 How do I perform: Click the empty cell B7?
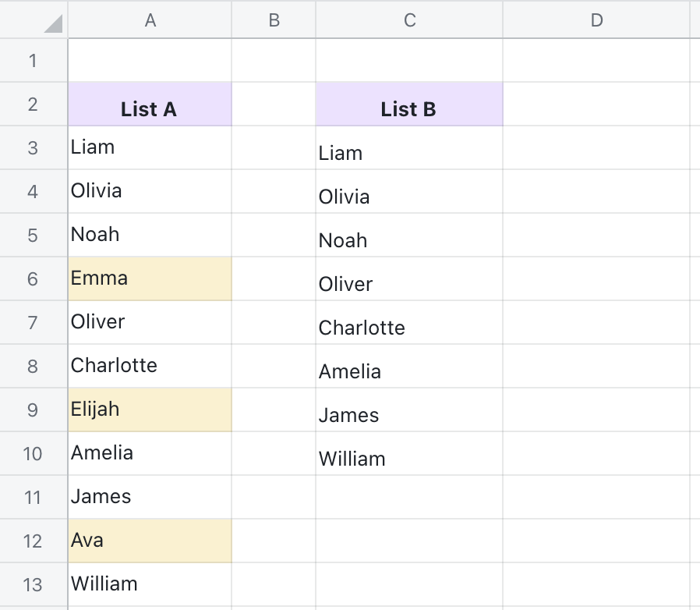click(x=273, y=321)
